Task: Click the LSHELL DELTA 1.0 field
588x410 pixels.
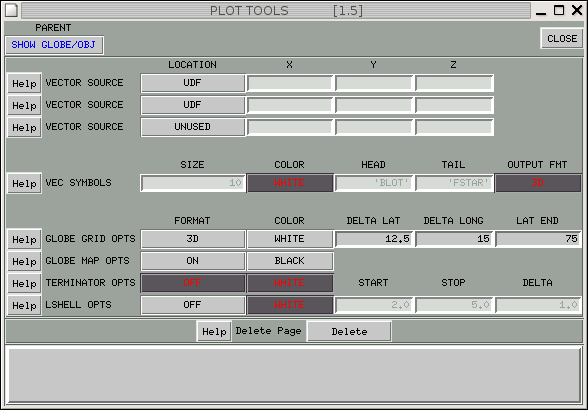Action: click(538, 305)
